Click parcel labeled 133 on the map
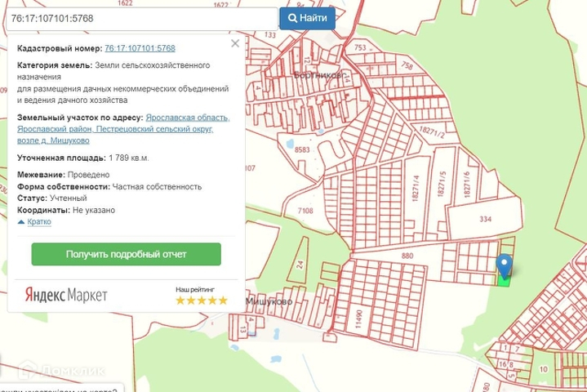 (x=270, y=35)
